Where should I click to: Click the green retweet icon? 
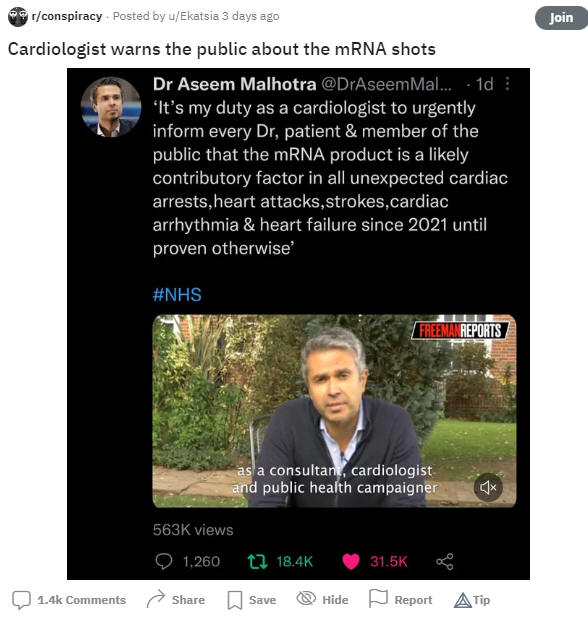click(x=257, y=561)
